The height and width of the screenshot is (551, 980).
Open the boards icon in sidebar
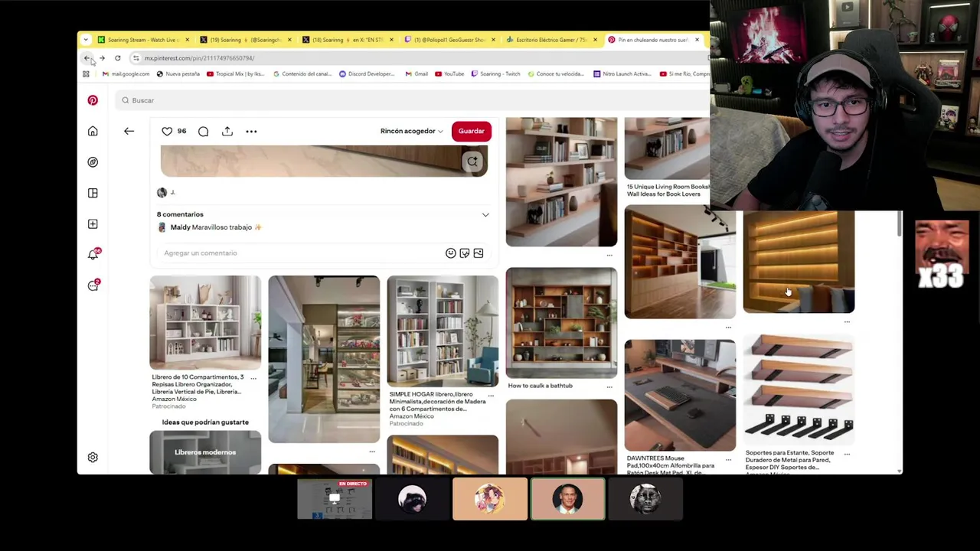[x=93, y=193]
